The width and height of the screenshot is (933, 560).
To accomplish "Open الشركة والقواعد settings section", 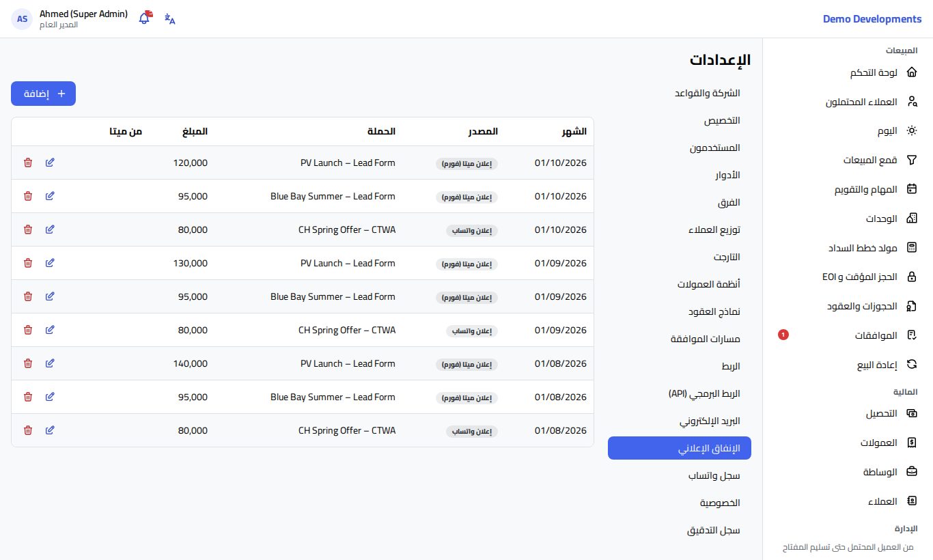I will point(679,93).
